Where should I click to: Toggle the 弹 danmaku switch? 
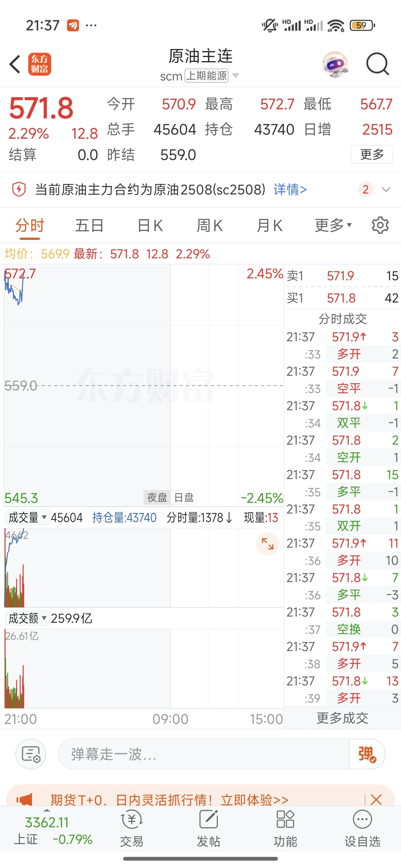(x=367, y=754)
